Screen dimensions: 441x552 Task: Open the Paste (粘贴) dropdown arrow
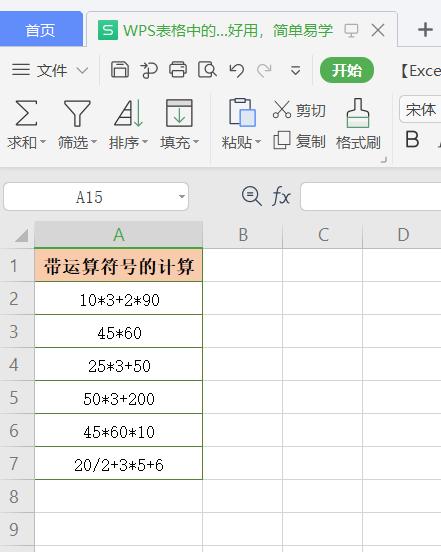click(x=258, y=142)
